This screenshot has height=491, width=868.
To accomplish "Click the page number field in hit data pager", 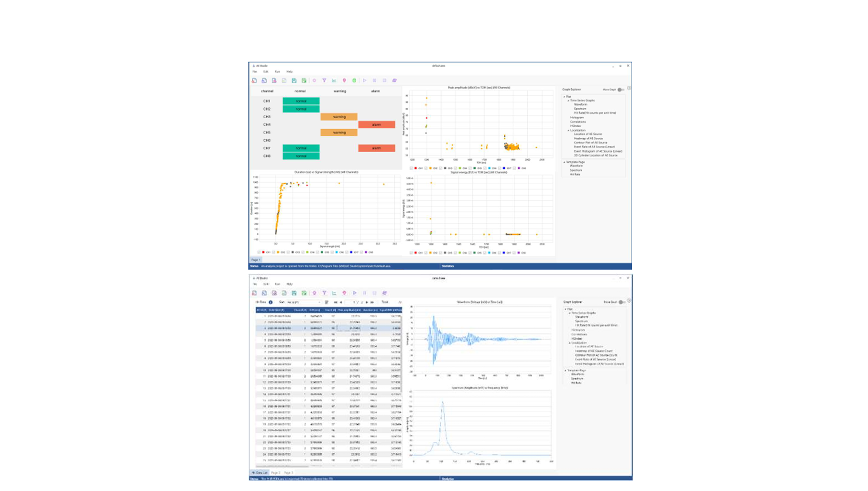I will (x=351, y=302).
